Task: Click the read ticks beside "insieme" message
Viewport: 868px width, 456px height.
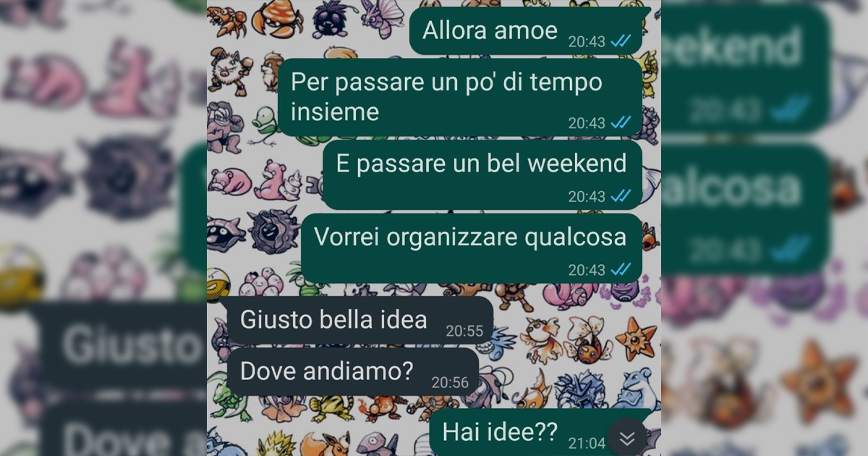Action: pos(621,123)
